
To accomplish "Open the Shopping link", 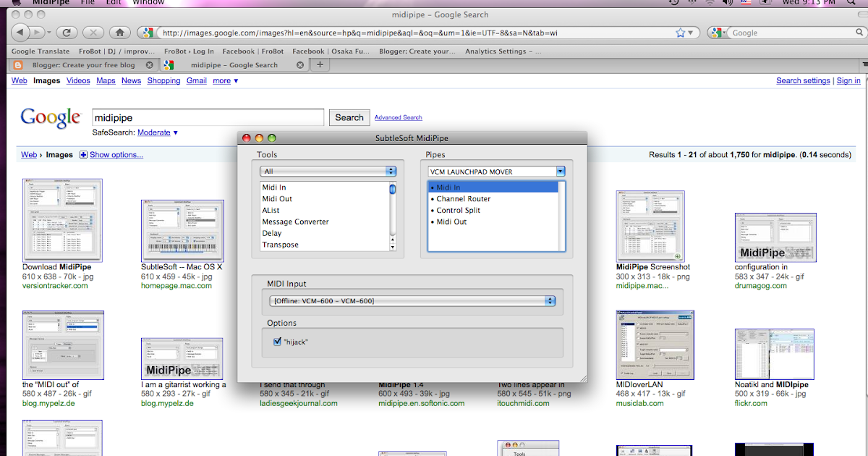I will [x=164, y=81].
